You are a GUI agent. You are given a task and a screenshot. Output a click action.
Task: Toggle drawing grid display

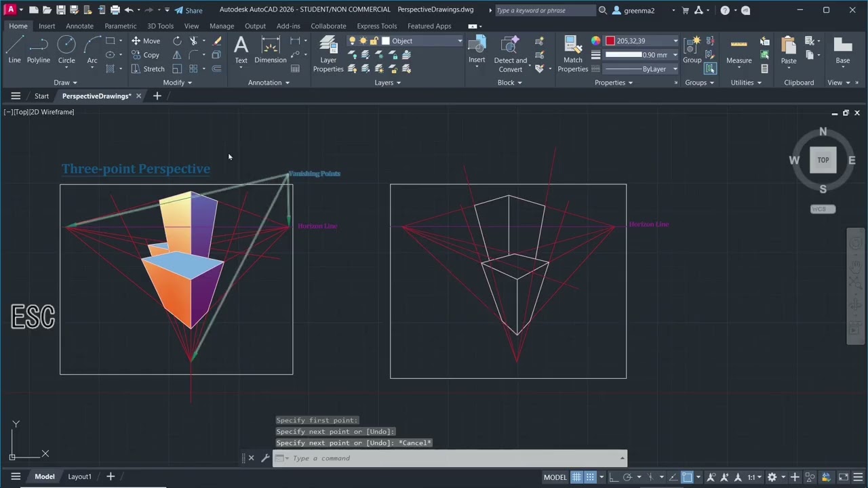coord(576,477)
